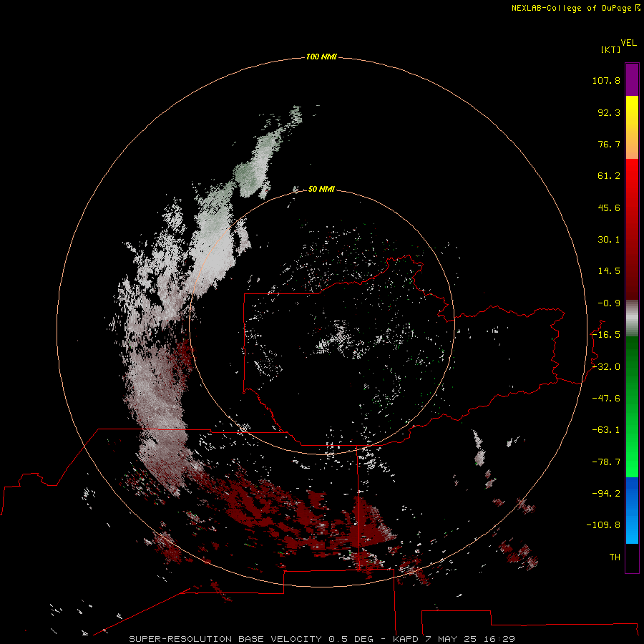This screenshot has width=644, height=644.
Task: Click the '[KT]' units label
Action: coord(610,49)
